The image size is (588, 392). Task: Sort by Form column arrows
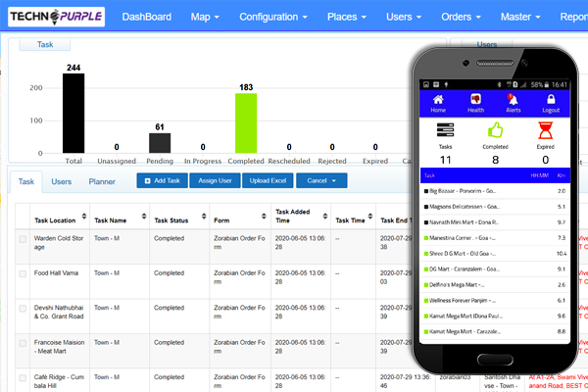264,216
